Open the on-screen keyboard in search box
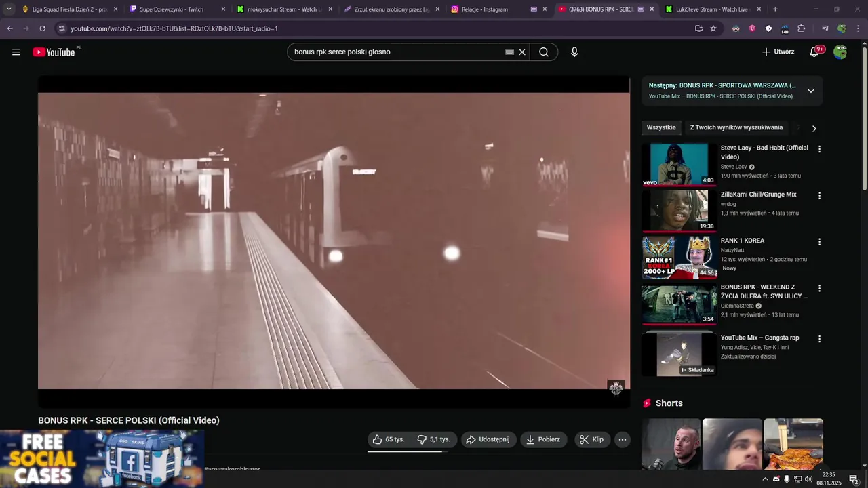 (x=510, y=52)
